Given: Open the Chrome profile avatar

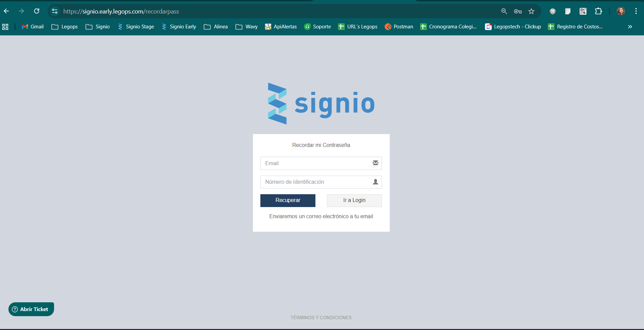Looking at the screenshot, I should 621,11.
